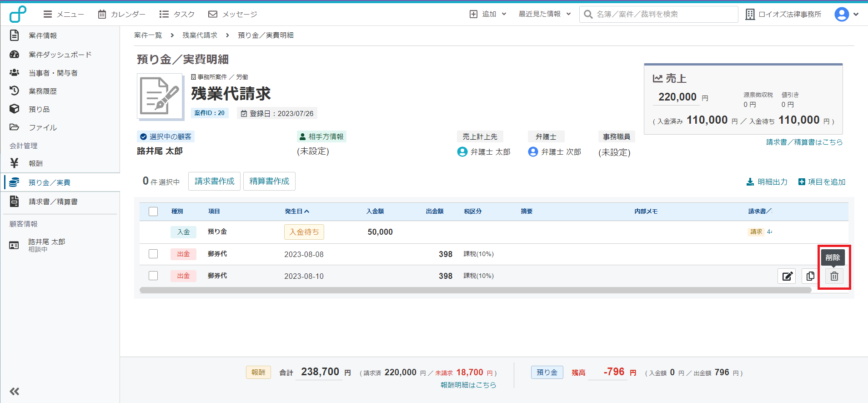Click 220,000 sales amount value
This screenshot has width=868, height=403.
coord(677,97)
